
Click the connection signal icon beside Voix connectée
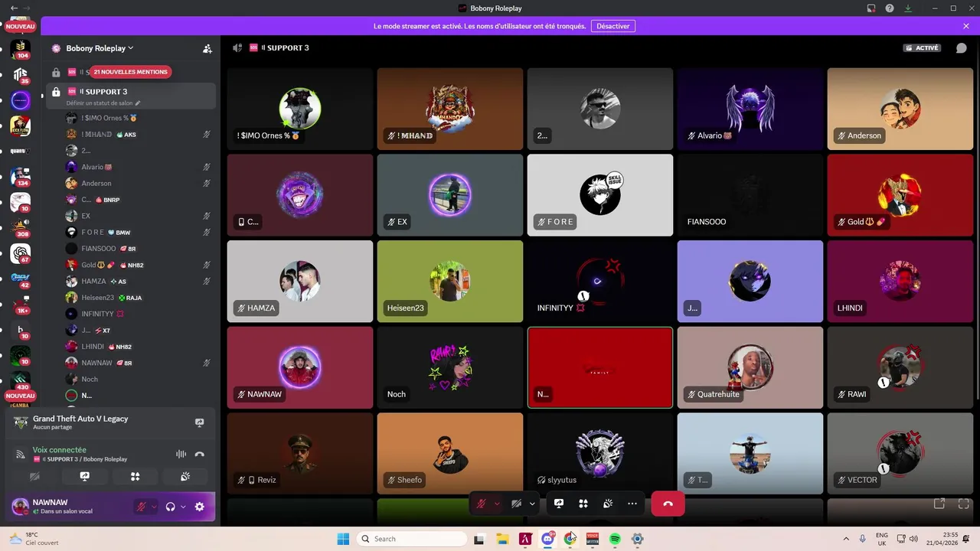click(21, 454)
